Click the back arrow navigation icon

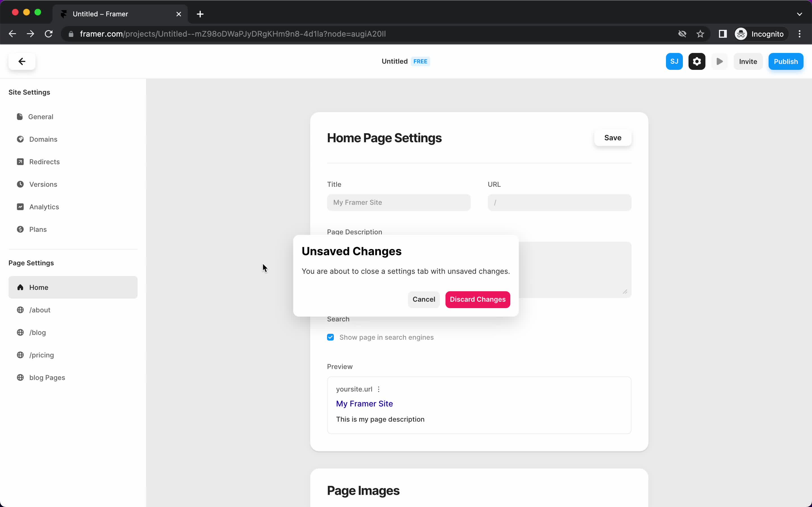(22, 61)
